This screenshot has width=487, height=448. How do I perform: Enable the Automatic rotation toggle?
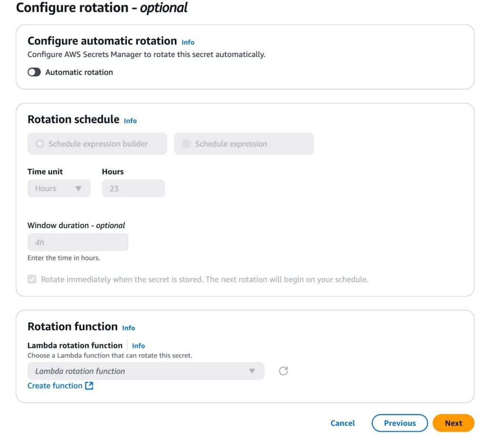click(x=34, y=72)
